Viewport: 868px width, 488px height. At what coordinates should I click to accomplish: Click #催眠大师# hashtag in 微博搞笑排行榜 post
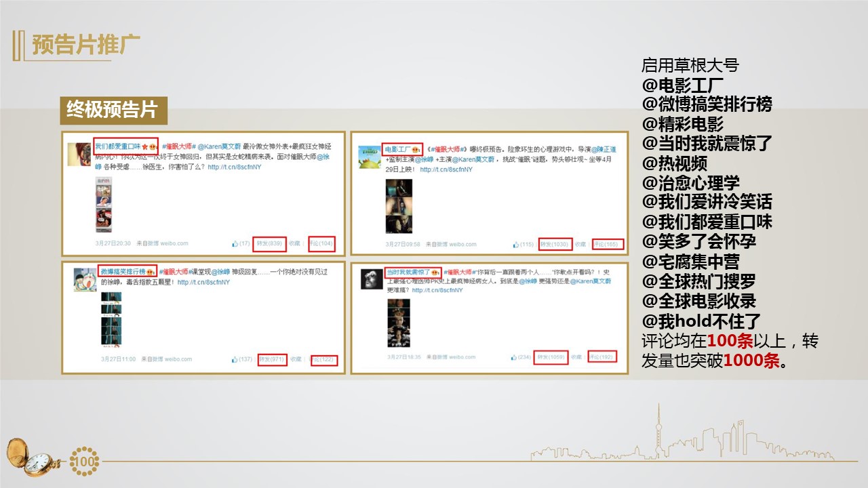tap(177, 271)
